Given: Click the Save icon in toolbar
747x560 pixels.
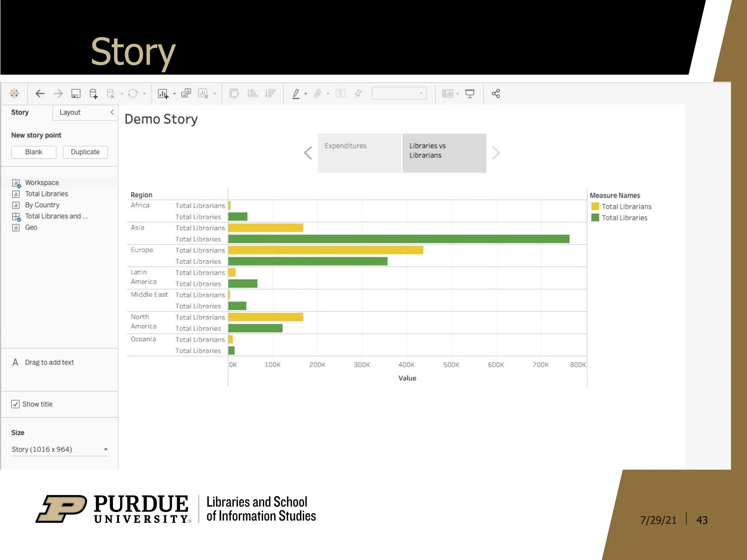Looking at the screenshot, I should point(76,94).
